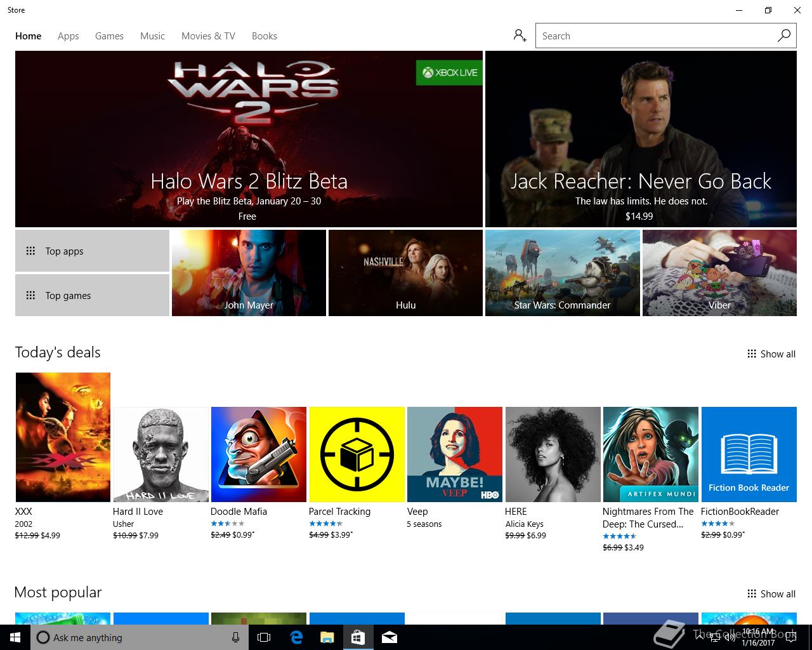This screenshot has width=812, height=650.
Task: Open Jack Reacher: Never Go Back banner
Action: [x=641, y=139]
